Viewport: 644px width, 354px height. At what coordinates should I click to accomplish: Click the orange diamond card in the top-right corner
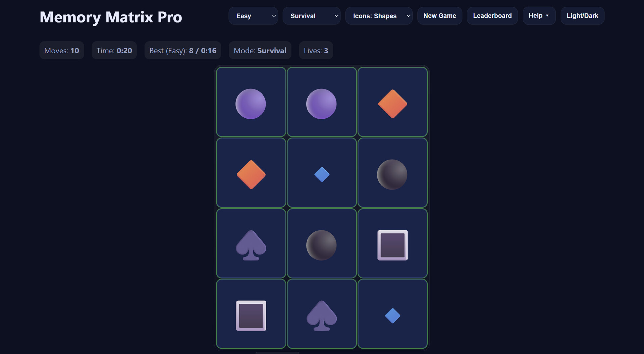[392, 102]
